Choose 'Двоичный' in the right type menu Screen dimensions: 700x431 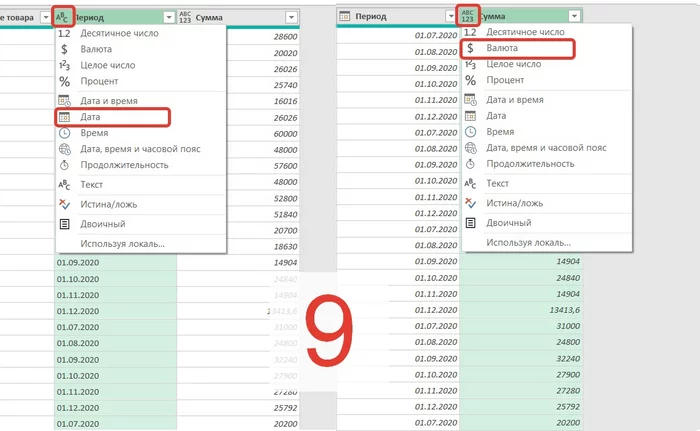click(x=547, y=223)
